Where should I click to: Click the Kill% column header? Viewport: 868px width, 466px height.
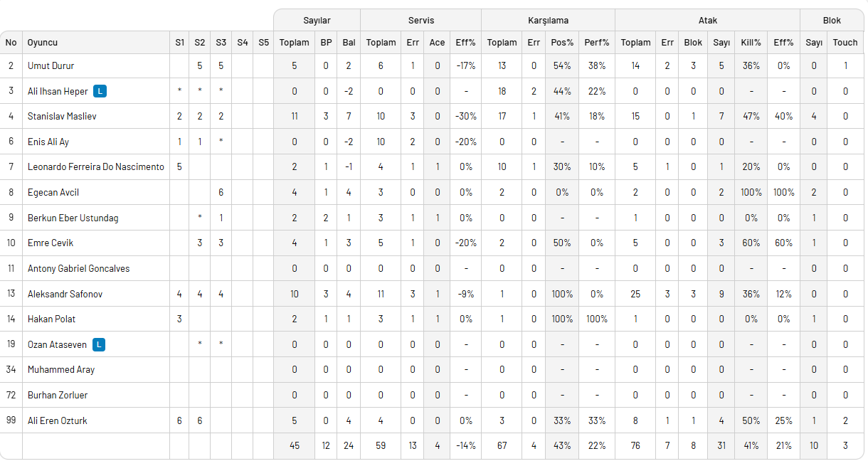(x=751, y=43)
